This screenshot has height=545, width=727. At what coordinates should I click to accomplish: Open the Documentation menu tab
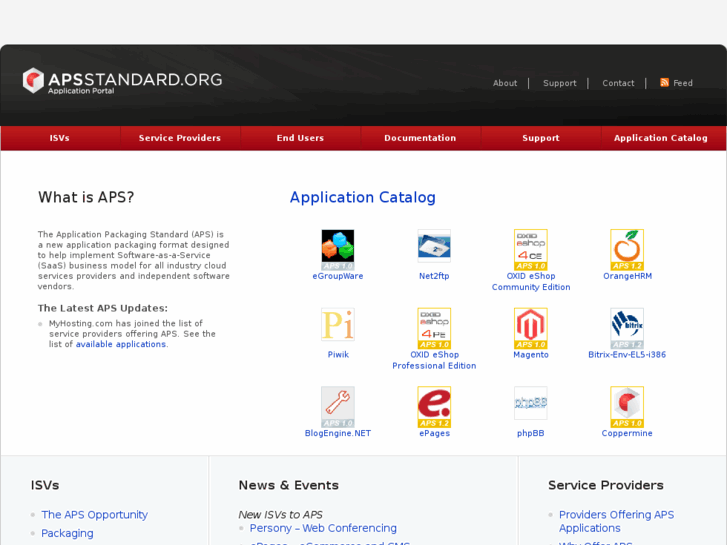click(421, 138)
